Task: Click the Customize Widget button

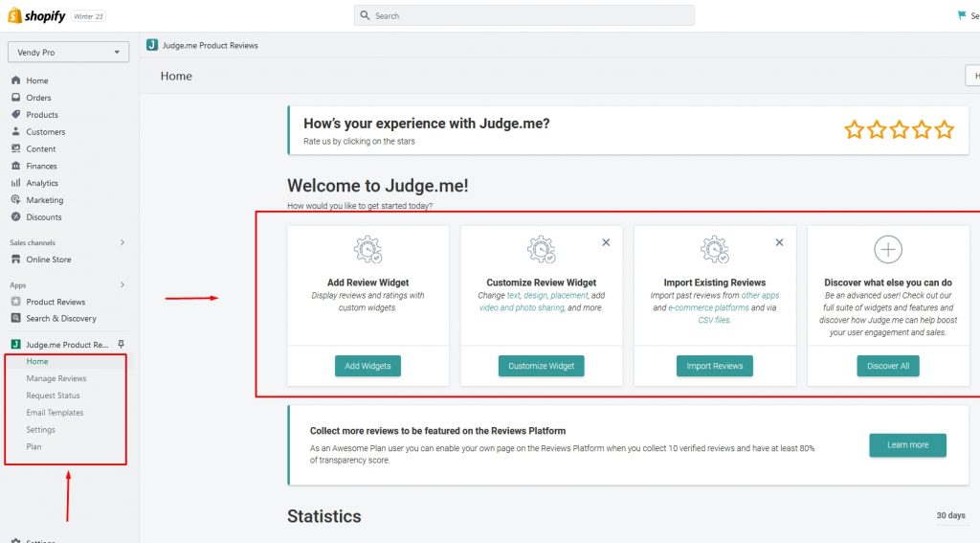Action: 542,366
